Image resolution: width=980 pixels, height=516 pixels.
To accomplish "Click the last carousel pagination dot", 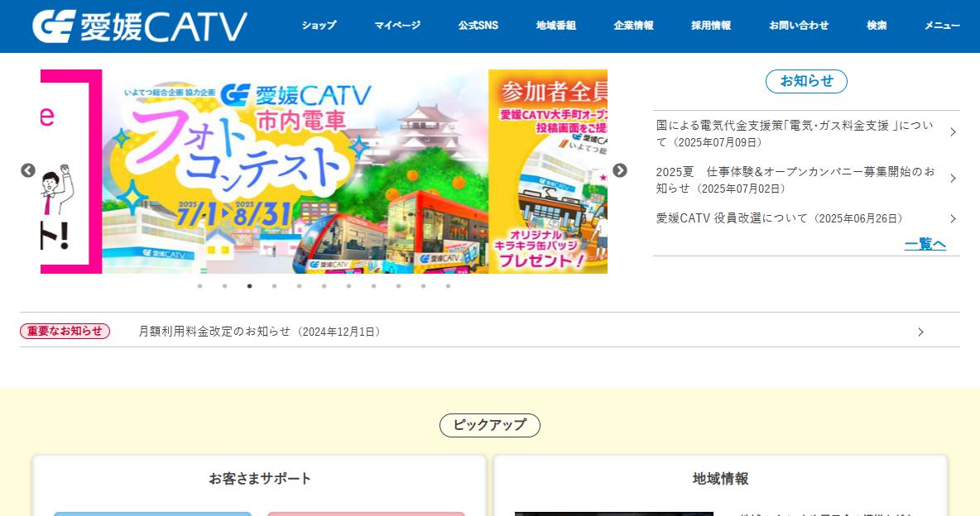I will click(x=448, y=286).
